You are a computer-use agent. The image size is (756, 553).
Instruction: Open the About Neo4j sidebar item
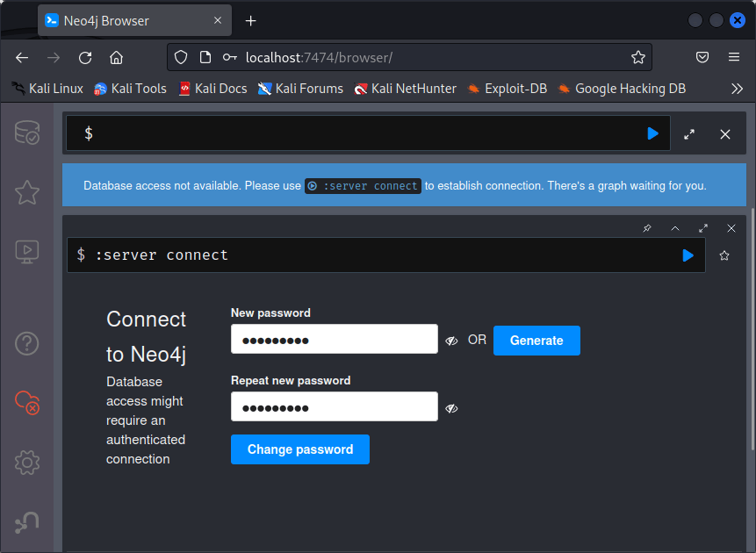click(26, 522)
